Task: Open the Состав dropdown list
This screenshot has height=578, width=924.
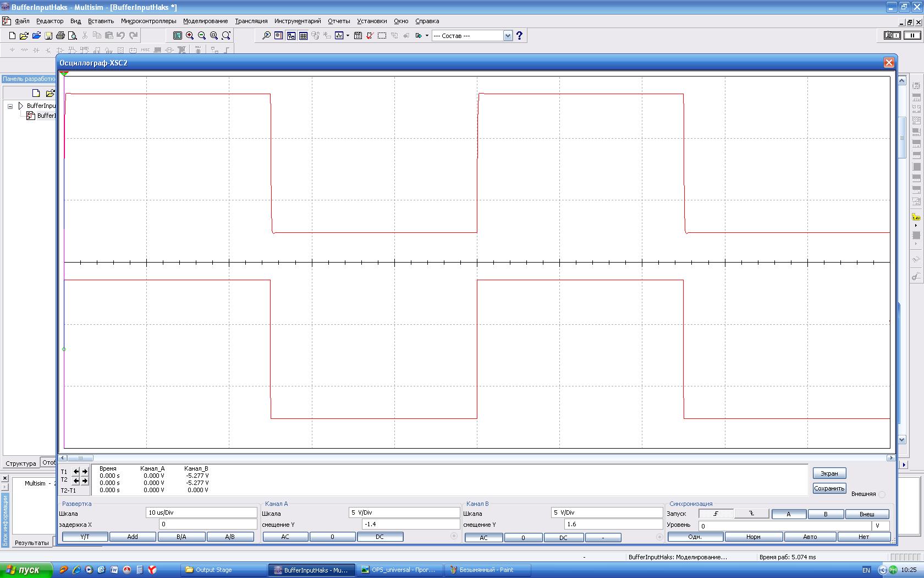Action: coord(508,36)
